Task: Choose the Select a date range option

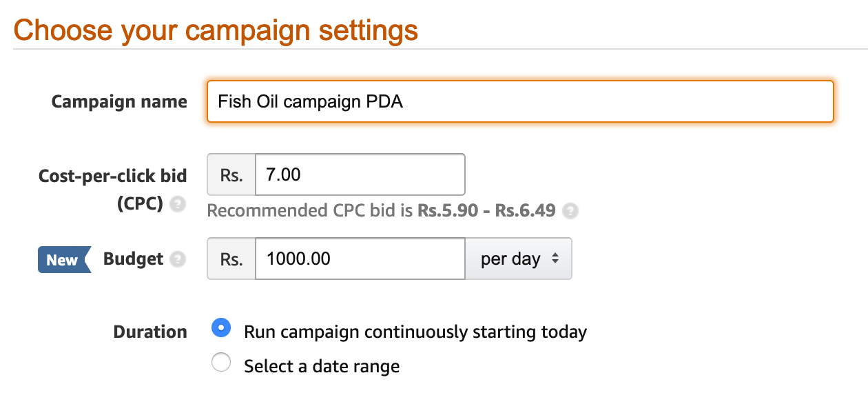Action: click(221, 363)
